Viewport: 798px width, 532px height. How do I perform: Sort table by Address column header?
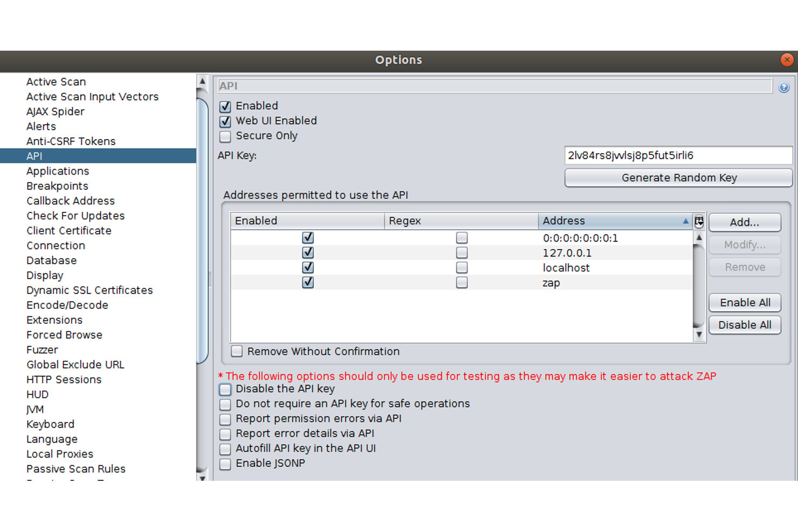point(615,221)
